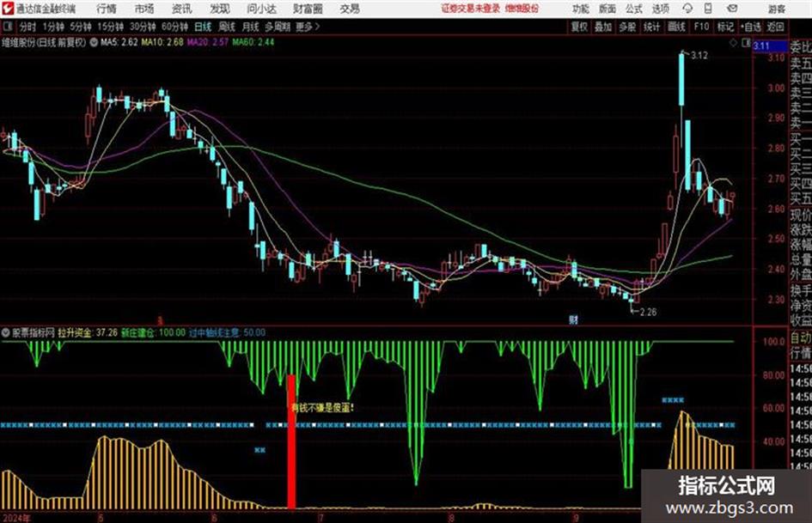This screenshot has height=523, width=812.
Task: Switch to the 30分钟 period tab
Action: tap(143, 27)
